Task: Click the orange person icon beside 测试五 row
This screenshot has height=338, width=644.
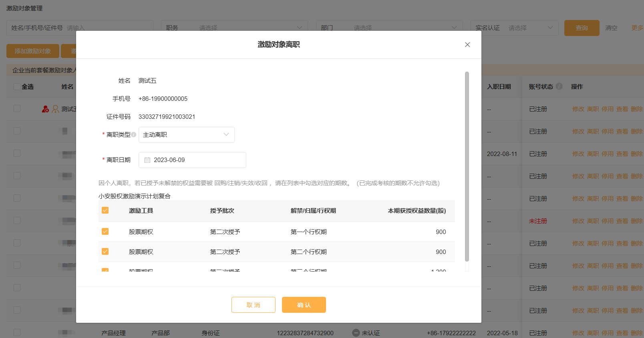Action: pos(55,109)
